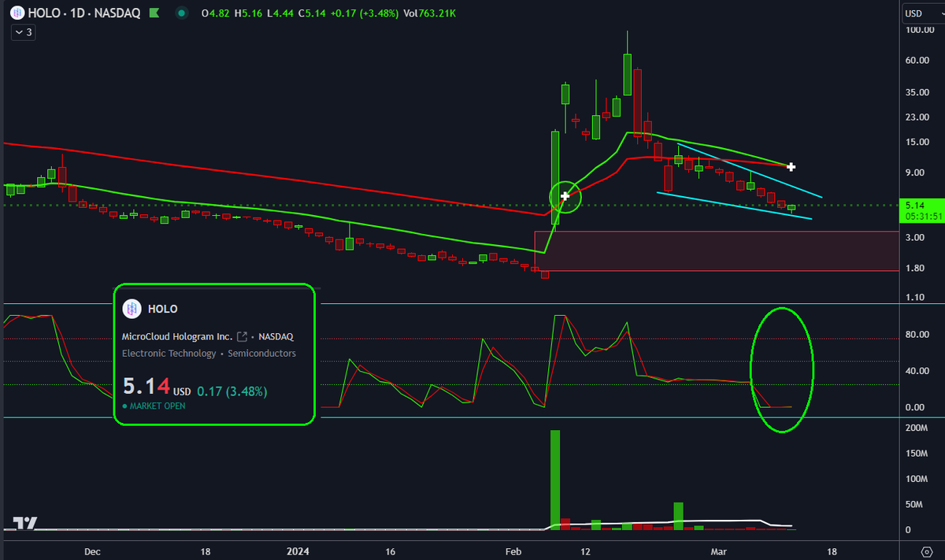This screenshot has width=945, height=560.
Task: Click the Feb label on time axis
Action: 514,552
